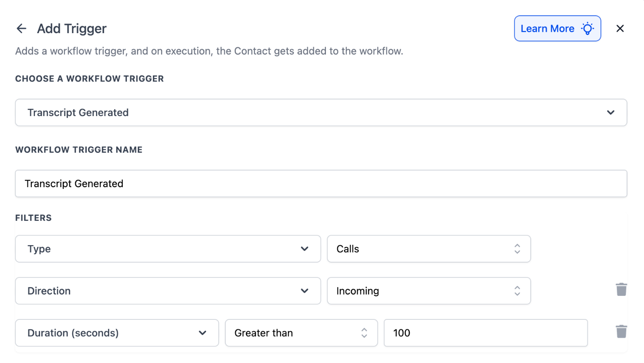The height and width of the screenshot is (363, 644).
Task: Open the workflow trigger dropdown
Action: [x=321, y=113]
